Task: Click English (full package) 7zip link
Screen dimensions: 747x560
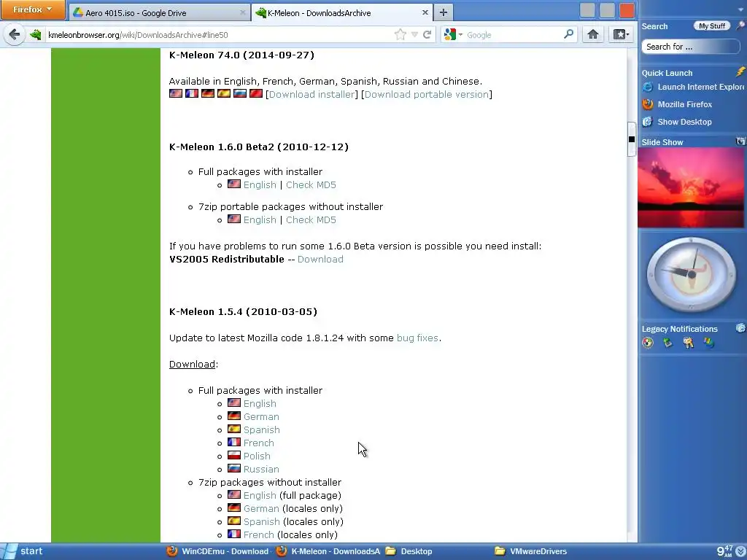Action: pos(260,496)
